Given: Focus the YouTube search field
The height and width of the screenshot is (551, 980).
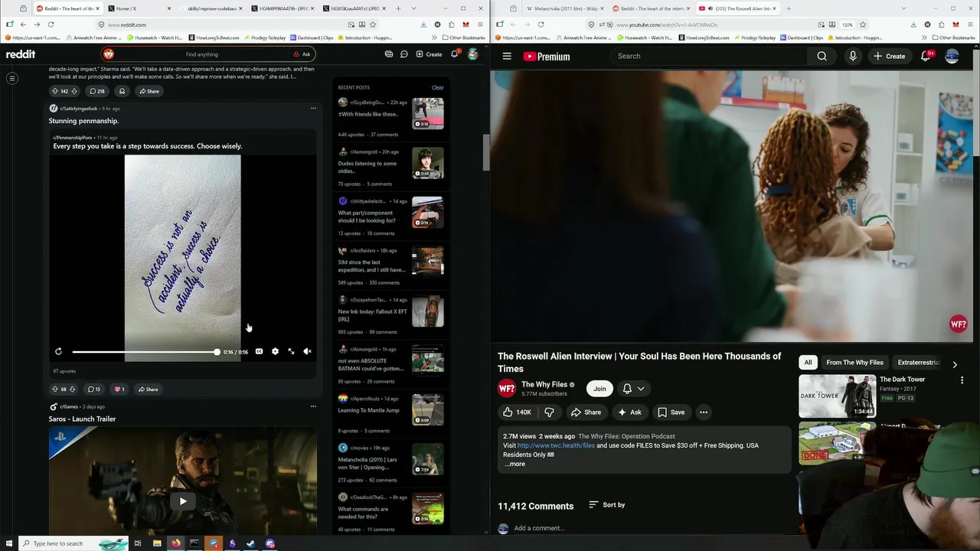Looking at the screenshot, I should click(x=708, y=56).
